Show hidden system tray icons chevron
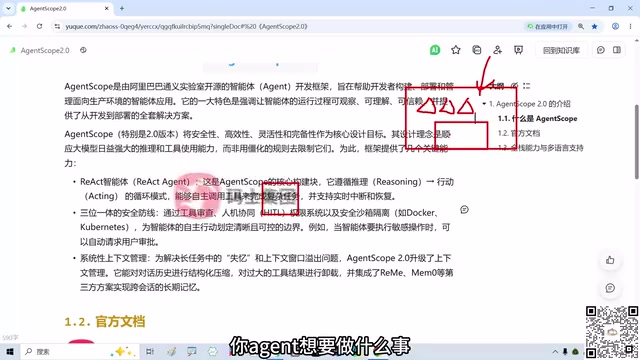Screen dimensions: 640x360 pyautogui.click(x=555, y=351)
